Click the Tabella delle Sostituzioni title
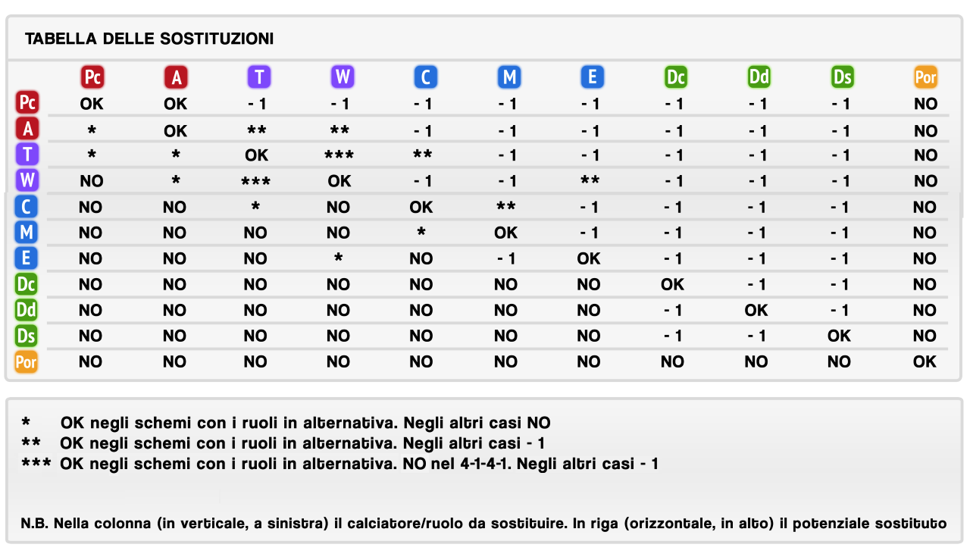The image size is (970, 560). [x=150, y=39]
